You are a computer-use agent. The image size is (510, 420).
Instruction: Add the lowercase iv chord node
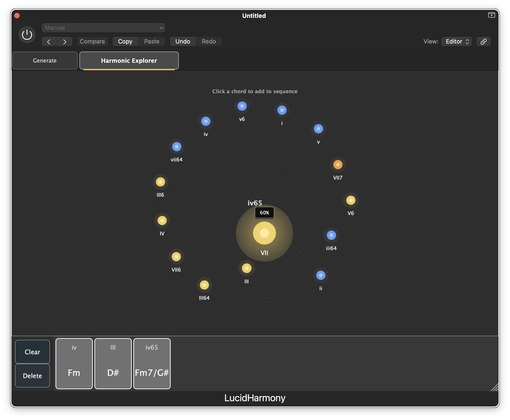click(x=206, y=121)
